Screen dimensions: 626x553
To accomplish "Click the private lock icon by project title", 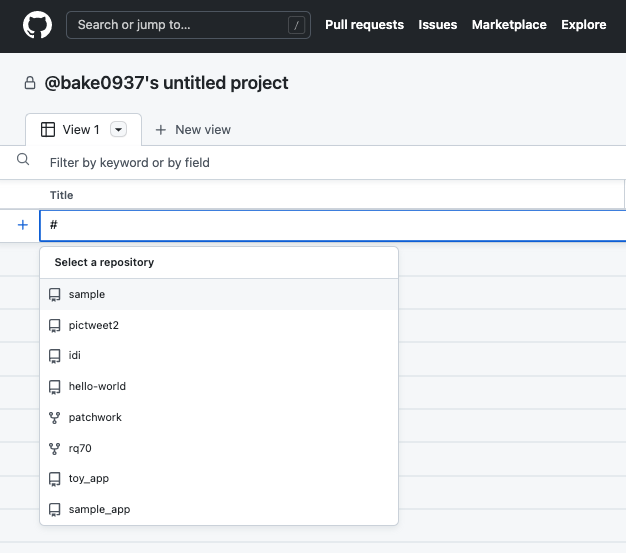I will click(x=30, y=83).
